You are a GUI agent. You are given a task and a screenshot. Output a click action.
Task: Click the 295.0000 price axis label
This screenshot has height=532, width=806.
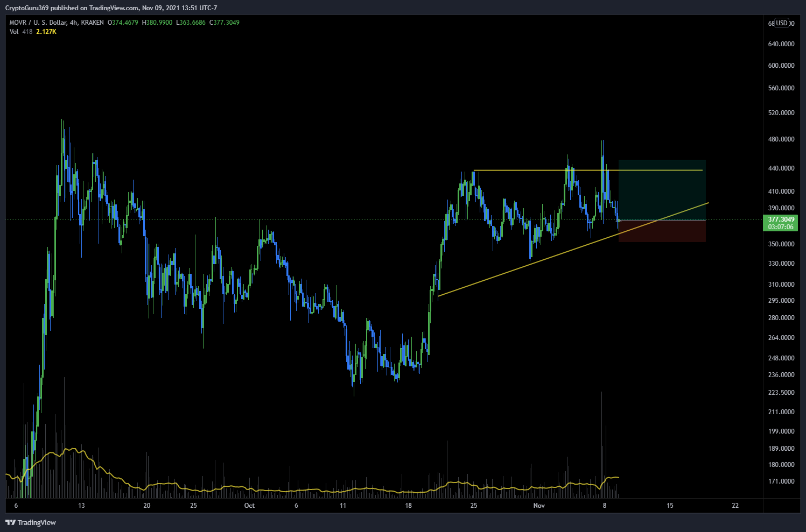tap(781, 301)
